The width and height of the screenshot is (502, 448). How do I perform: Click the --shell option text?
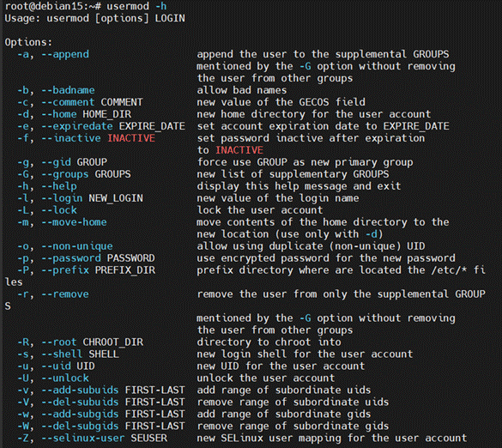[62, 354]
